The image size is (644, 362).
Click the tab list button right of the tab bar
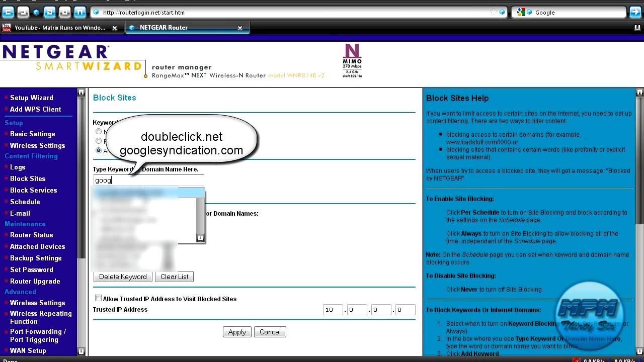point(637,28)
